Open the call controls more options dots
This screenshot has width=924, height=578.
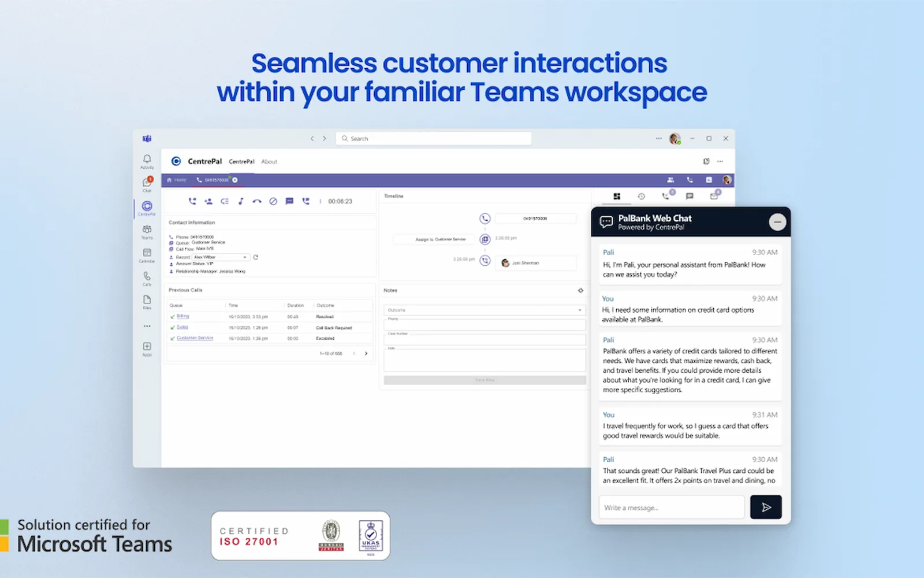[320, 201]
